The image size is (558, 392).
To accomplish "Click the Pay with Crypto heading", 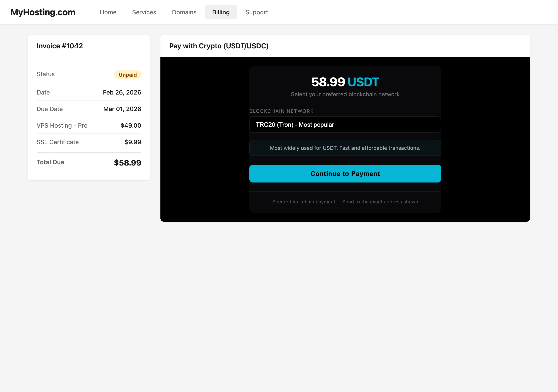I will (219, 46).
